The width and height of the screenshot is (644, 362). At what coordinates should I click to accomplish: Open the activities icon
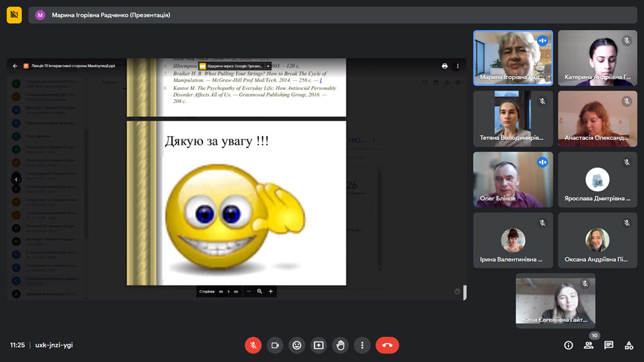point(629,345)
